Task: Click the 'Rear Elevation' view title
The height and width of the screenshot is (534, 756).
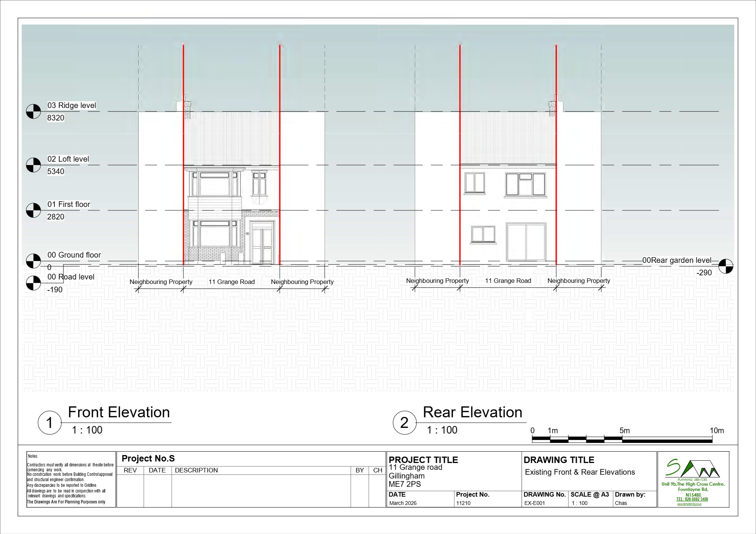Action: 472,412
